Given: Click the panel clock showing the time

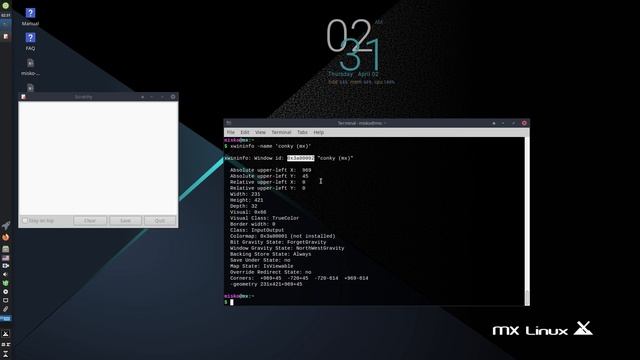Looking at the screenshot, I should pos(5,15).
